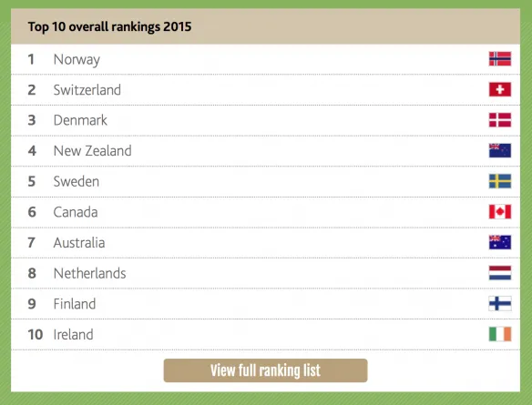This screenshot has height=405, width=532.
Task: Click the Ireland rank 10 entry
Action: pos(265,335)
